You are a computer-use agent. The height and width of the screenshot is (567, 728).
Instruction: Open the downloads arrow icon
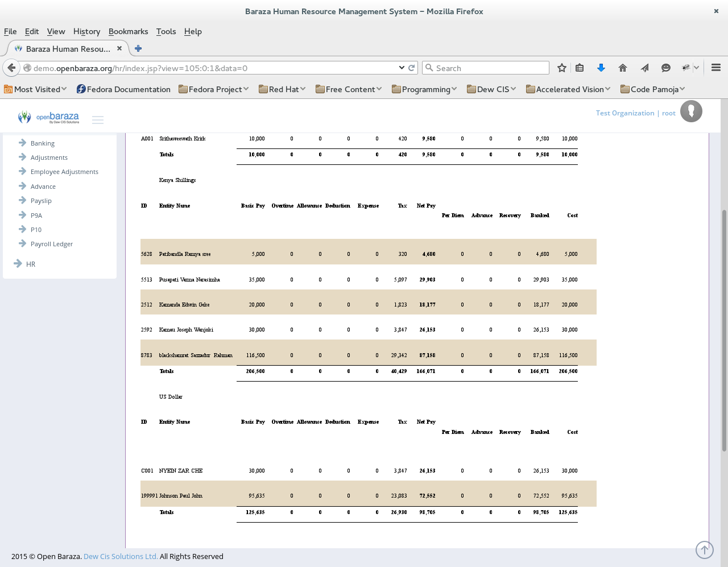[601, 68]
